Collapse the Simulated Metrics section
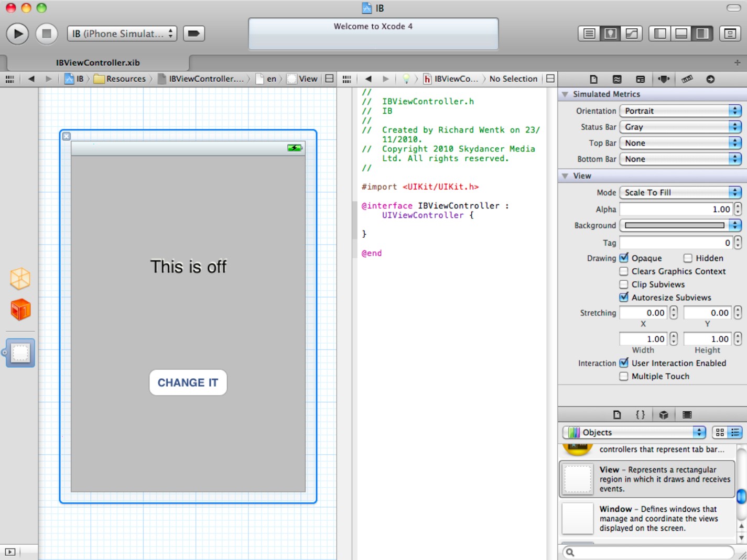The height and width of the screenshot is (560, 747). (x=565, y=94)
